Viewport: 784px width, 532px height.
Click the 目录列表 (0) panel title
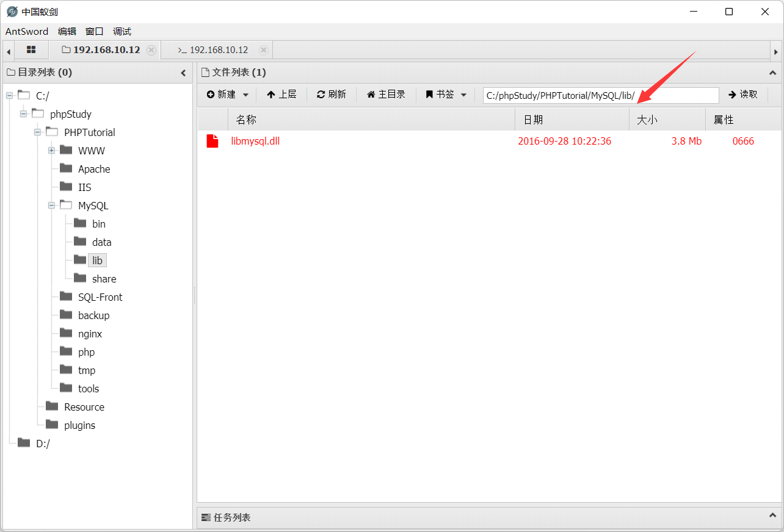(45, 73)
